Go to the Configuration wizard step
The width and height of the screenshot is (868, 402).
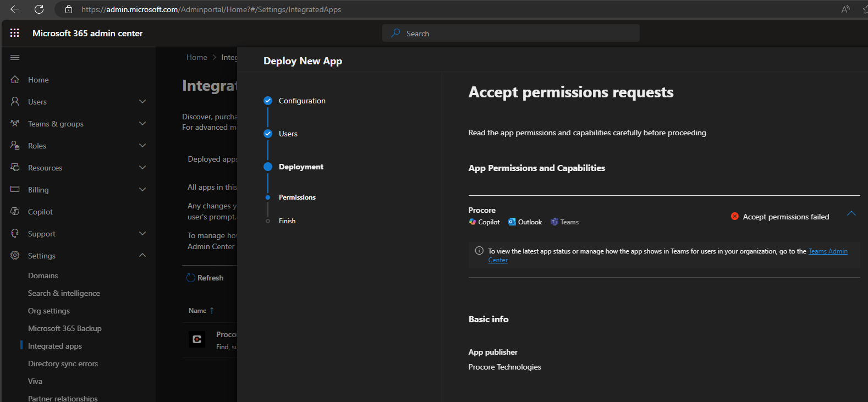[302, 101]
